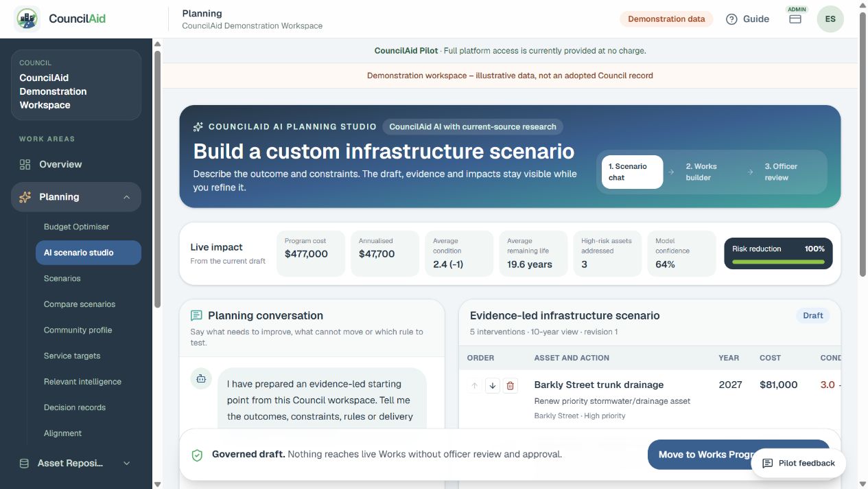Open Compare scenarios page
The width and height of the screenshot is (868, 489).
(x=89, y=304)
